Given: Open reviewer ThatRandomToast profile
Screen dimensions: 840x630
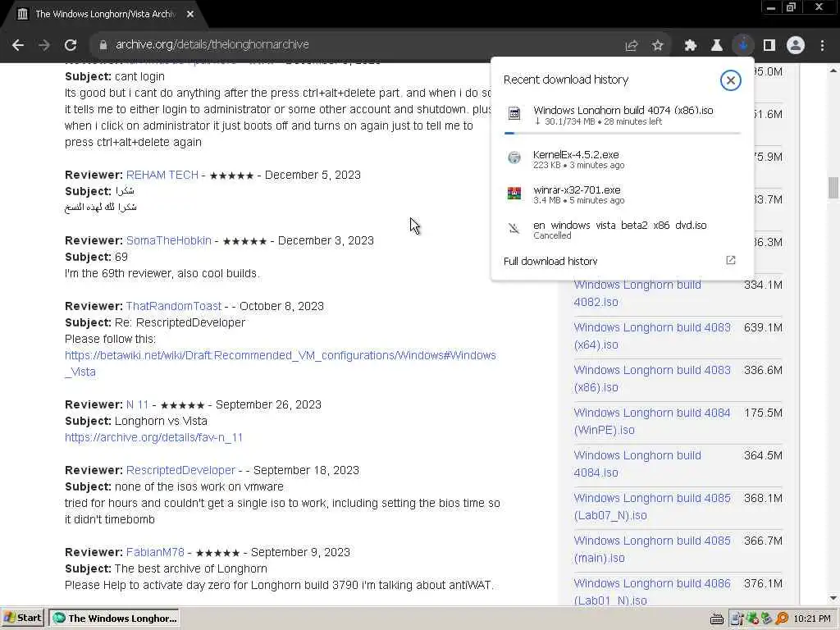Looking at the screenshot, I should coord(174,307).
